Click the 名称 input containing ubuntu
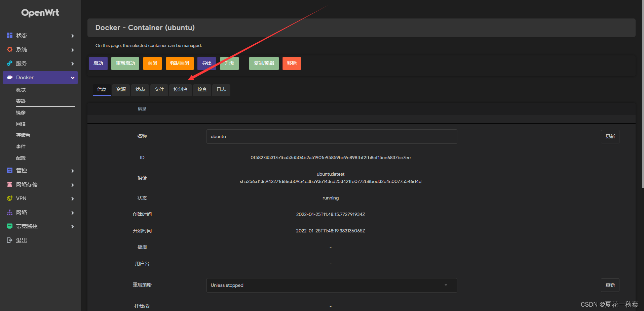The height and width of the screenshot is (311, 644). click(x=332, y=136)
